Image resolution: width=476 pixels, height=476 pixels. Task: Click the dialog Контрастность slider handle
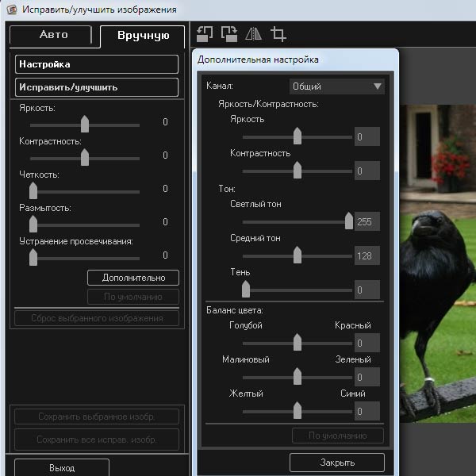[297, 170]
